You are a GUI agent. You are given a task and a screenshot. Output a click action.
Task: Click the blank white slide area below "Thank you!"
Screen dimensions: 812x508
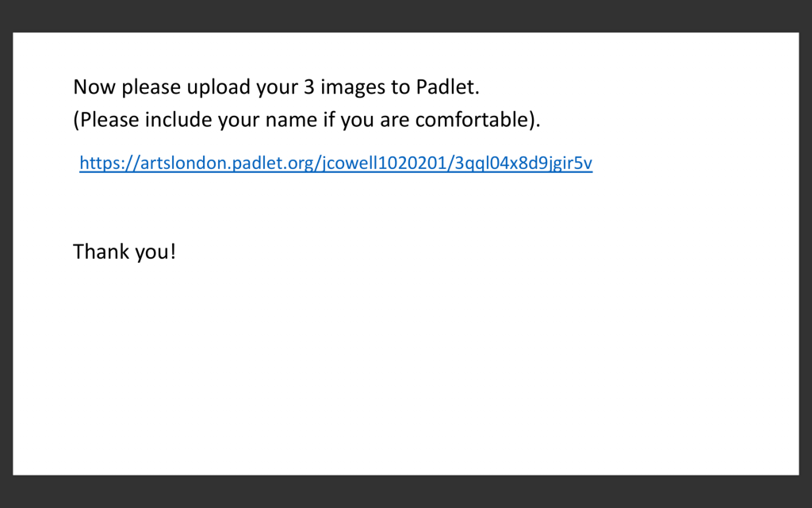tap(406, 368)
